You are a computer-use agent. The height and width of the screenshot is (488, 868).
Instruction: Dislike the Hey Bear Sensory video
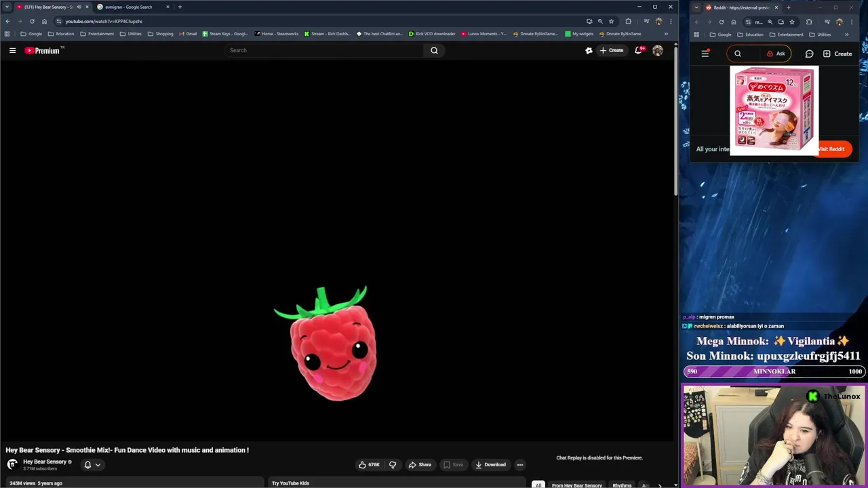[393, 465]
